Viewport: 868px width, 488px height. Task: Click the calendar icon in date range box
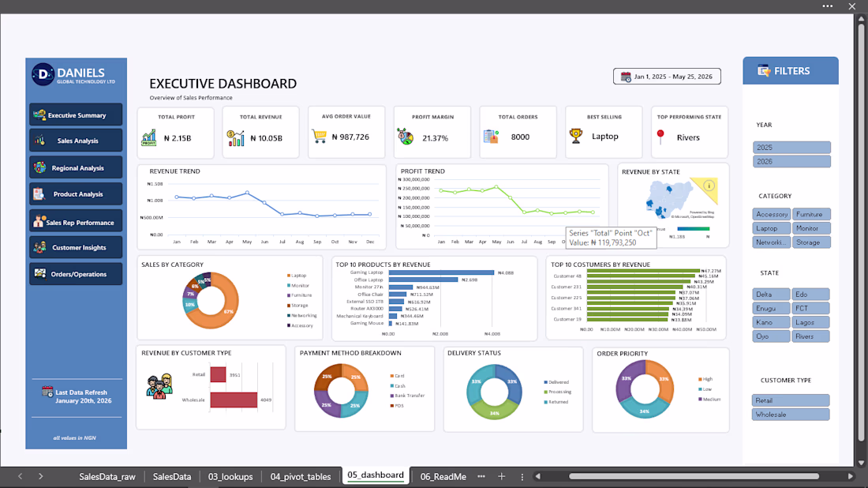[626, 77]
